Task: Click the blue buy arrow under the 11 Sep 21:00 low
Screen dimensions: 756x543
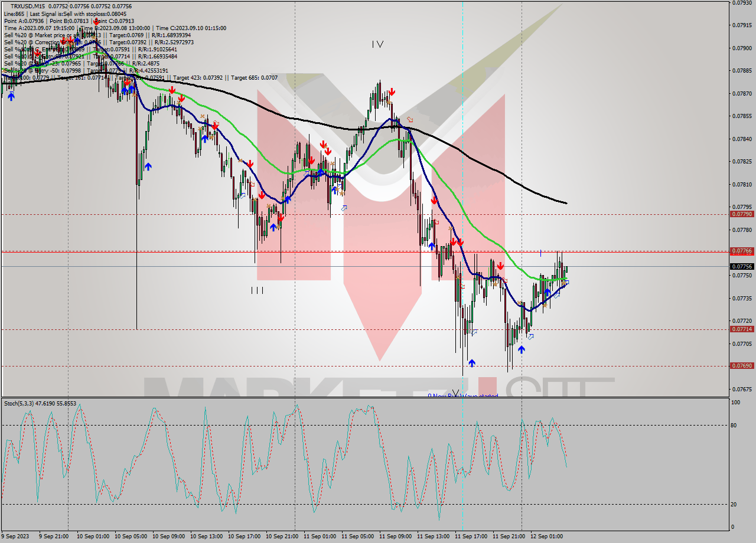Action: pyautogui.click(x=522, y=349)
